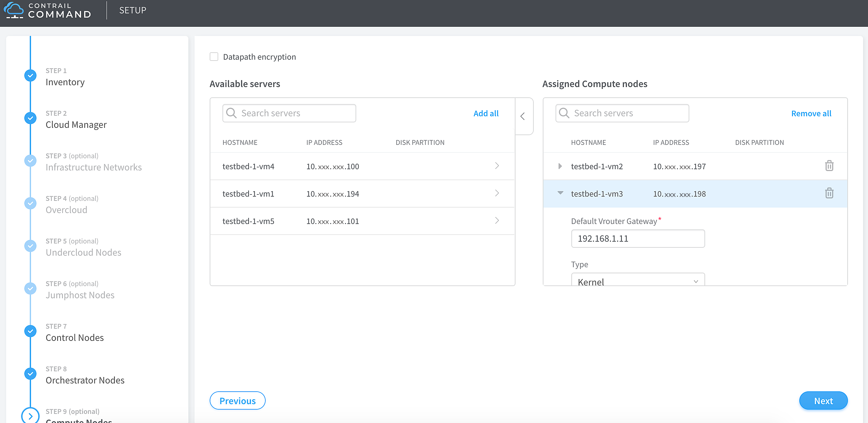Viewport: 868px width, 423px height.
Task: Click the Compute Nodes current-step arrow icon
Action: [x=30, y=416]
